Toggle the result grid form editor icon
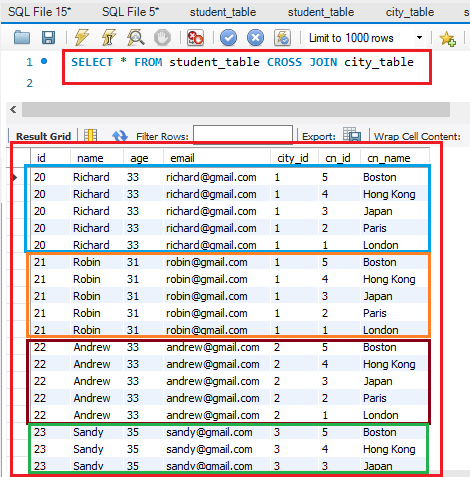470x477 pixels. 91,136
